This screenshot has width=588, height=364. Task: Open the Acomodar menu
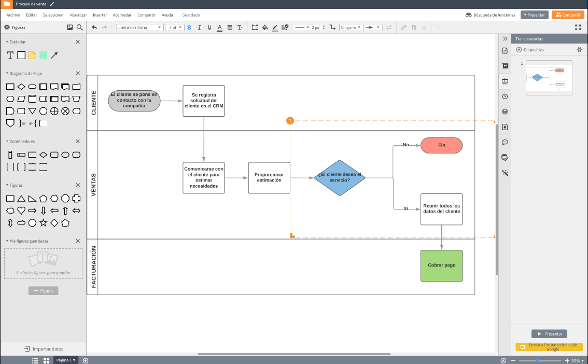(122, 15)
